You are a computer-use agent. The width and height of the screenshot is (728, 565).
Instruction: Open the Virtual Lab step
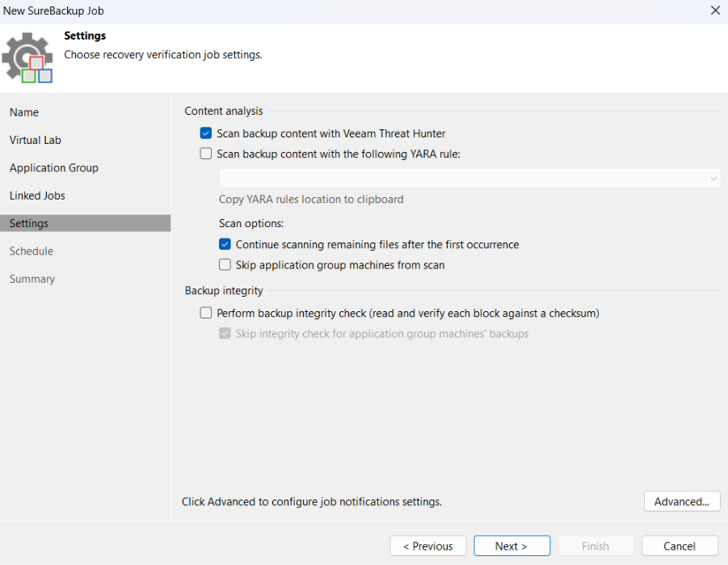coord(36,140)
